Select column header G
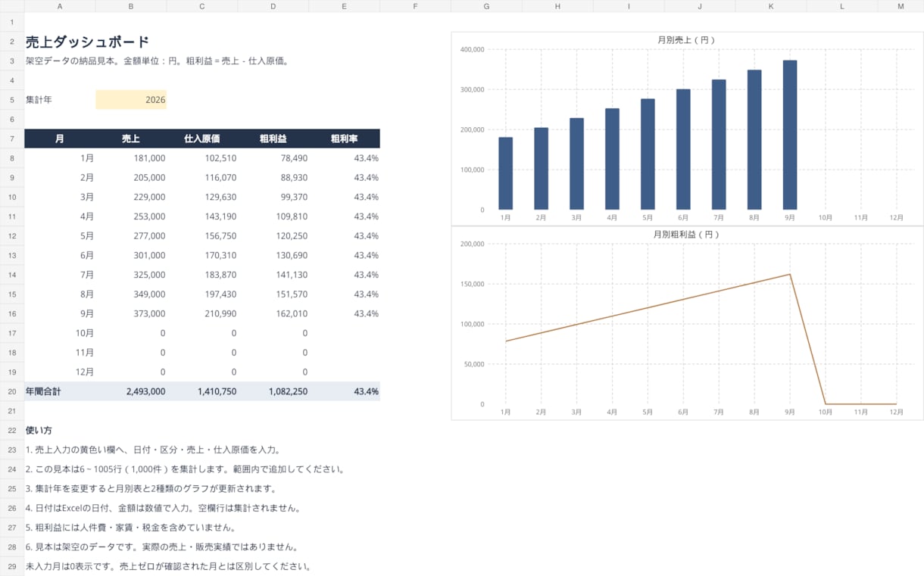Viewport: 924px width, 576px height. (x=486, y=6)
